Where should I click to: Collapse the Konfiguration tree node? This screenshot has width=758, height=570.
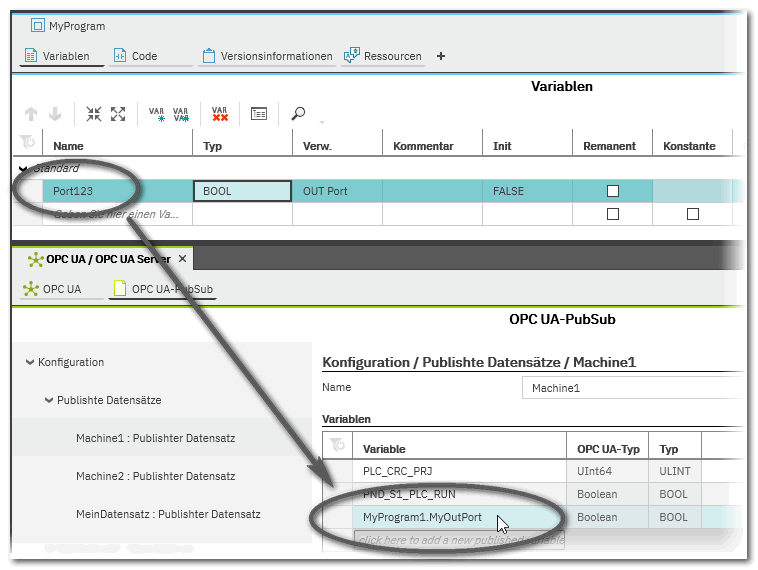[30, 362]
